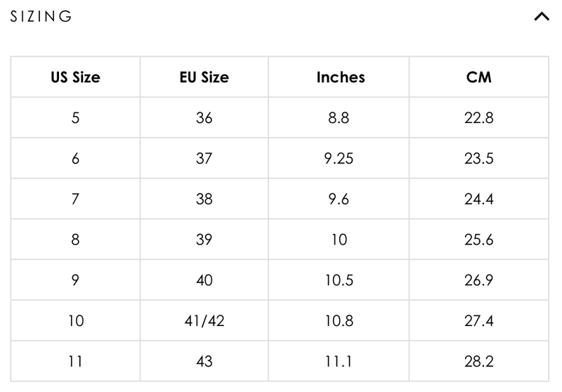The image size is (562, 392).
Task: Click the SIZING section heading
Action: tap(41, 17)
